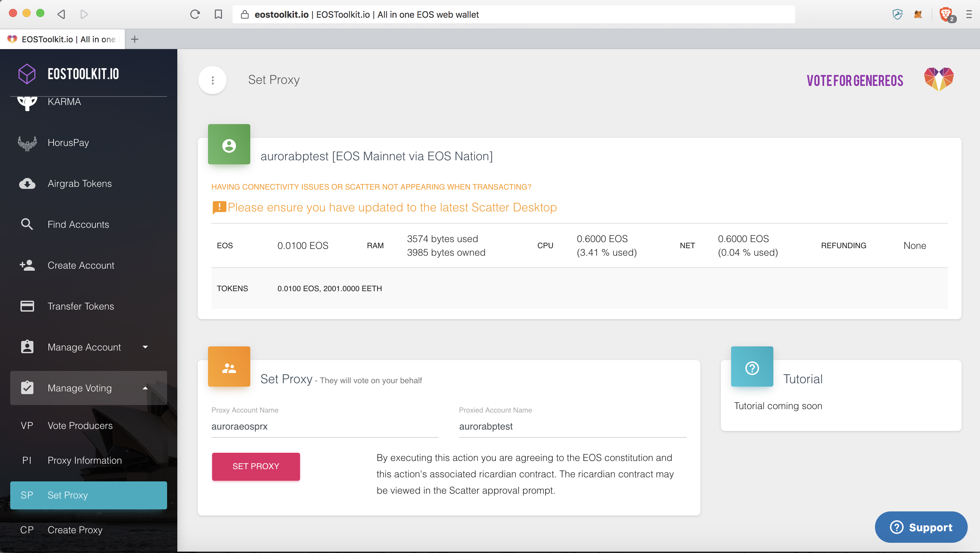Go to Create Account page
Image resolution: width=980 pixels, height=553 pixels.
pyautogui.click(x=81, y=266)
